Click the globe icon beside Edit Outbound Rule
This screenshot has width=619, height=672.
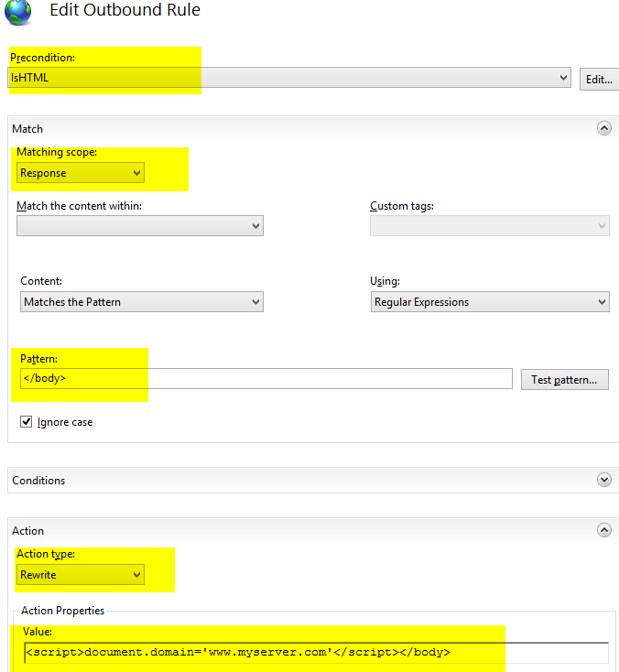coord(18,11)
